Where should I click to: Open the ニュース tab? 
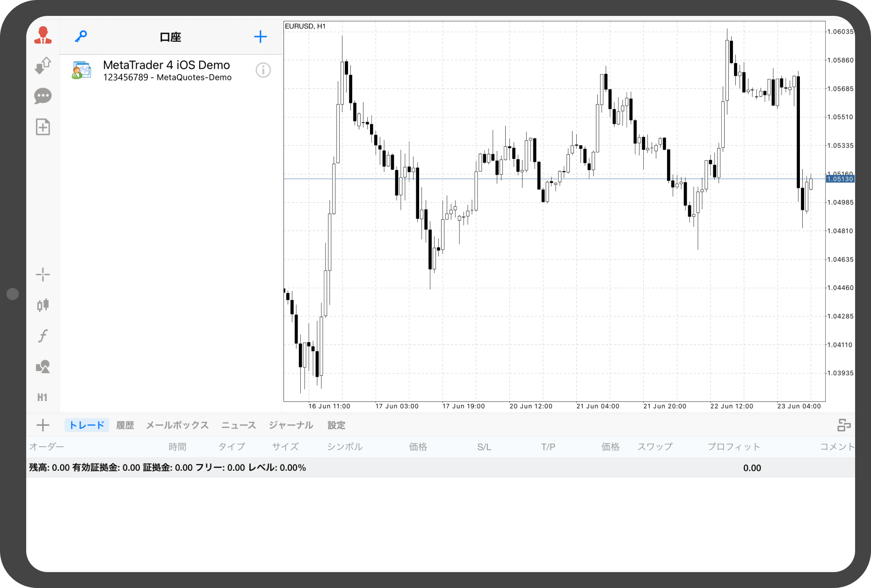coord(239,425)
